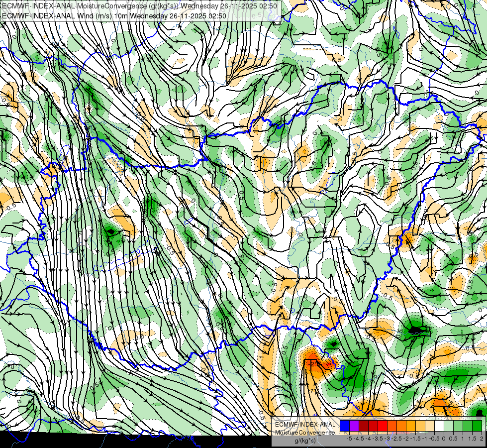Click the legend label MoistureConvergence
Screen dimensions: 487x448
(x=305, y=433)
